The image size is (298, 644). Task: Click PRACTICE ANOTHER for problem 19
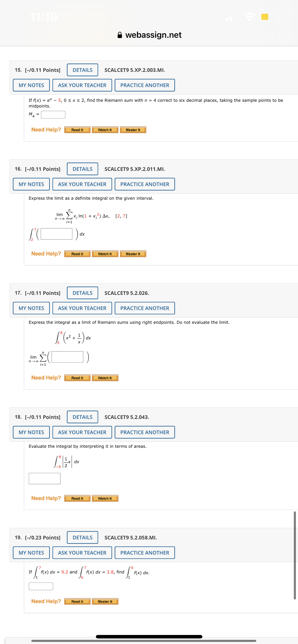tap(145, 553)
